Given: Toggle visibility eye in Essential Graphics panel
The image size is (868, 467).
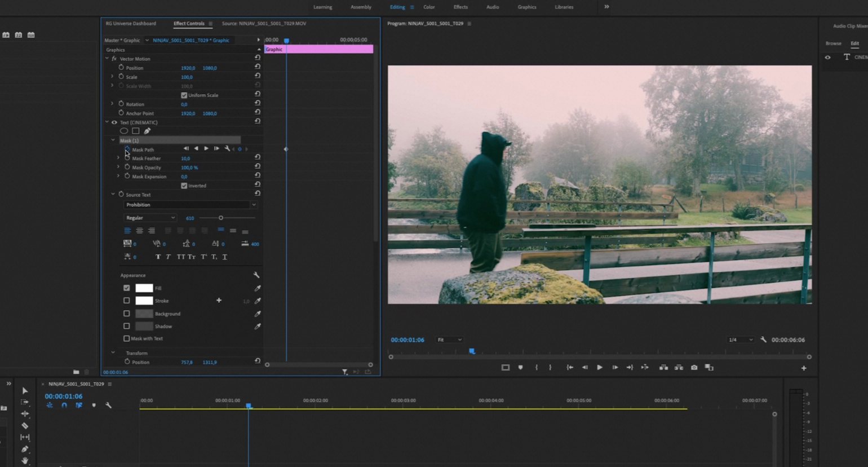Looking at the screenshot, I should tap(827, 57).
